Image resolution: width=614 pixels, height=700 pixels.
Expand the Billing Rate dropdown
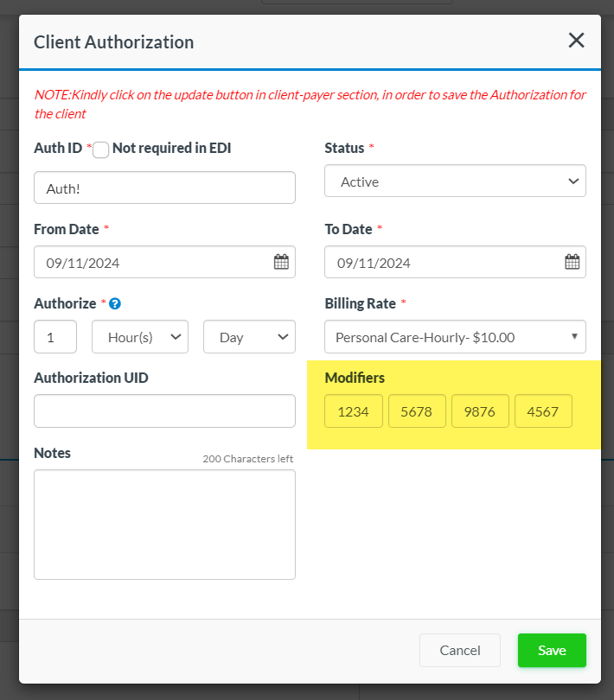[x=455, y=337]
